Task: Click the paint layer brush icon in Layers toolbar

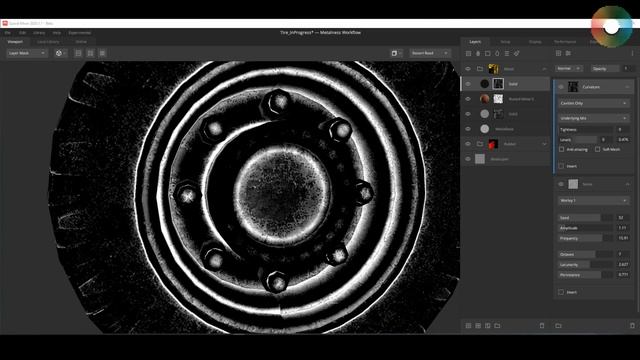Action: [x=478, y=53]
